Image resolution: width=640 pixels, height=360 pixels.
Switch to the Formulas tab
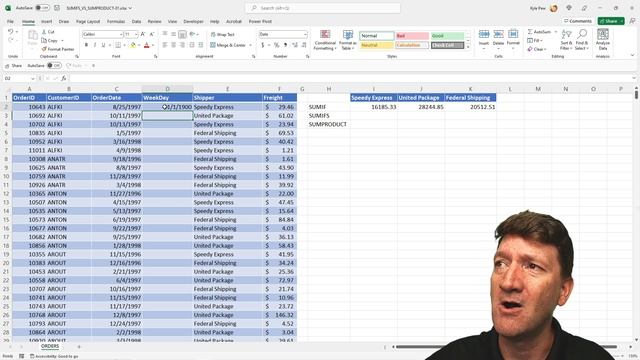click(116, 21)
